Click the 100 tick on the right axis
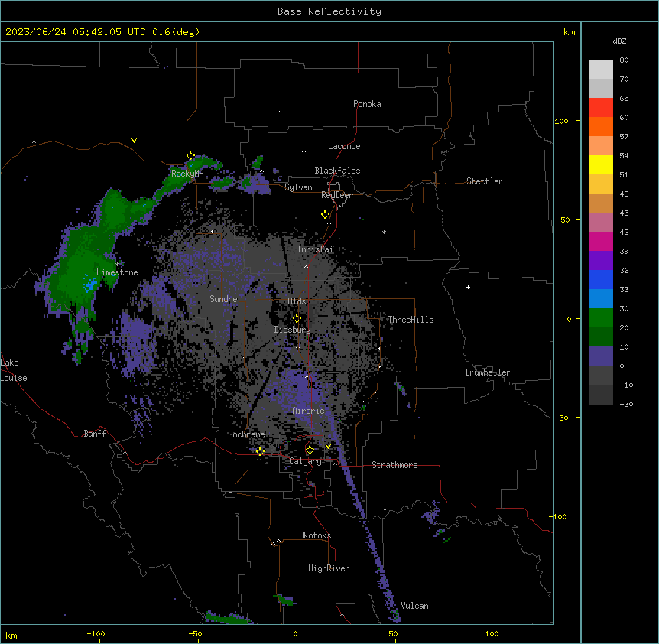This screenshot has height=644, width=659. pyautogui.click(x=561, y=121)
